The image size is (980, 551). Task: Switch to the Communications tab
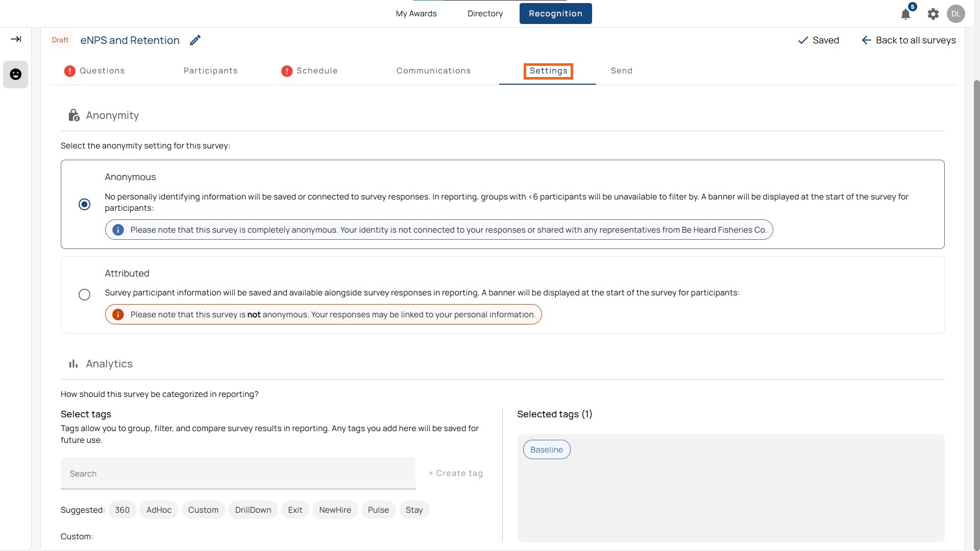pyautogui.click(x=433, y=71)
